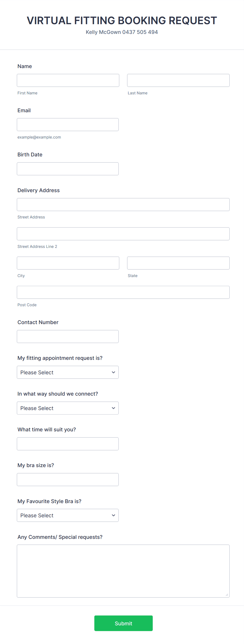Click the chevron arrow on Favourite Style dropdown

pos(113,515)
